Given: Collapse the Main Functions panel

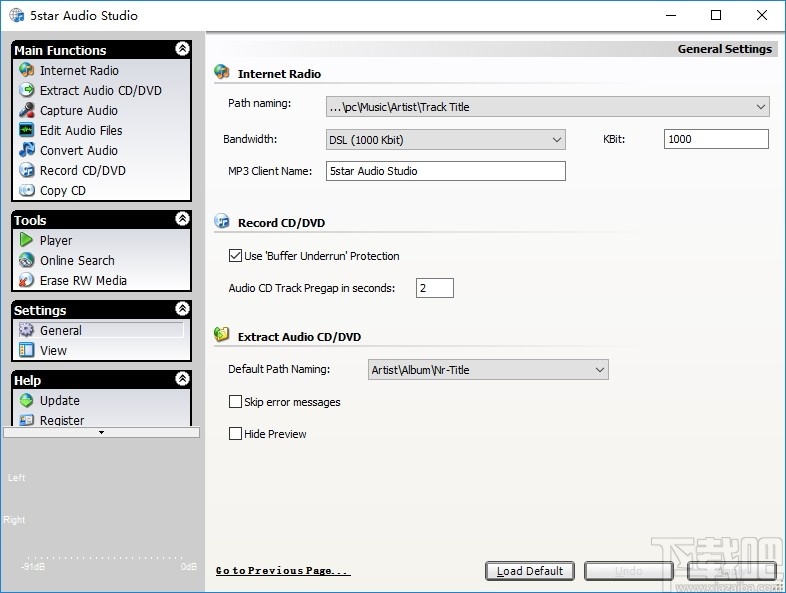Looking at the screenshot, I should click(x=182, y=49).
